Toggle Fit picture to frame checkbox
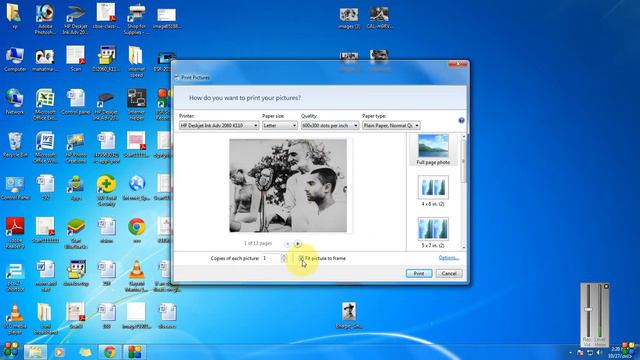 tap(301, 258)
